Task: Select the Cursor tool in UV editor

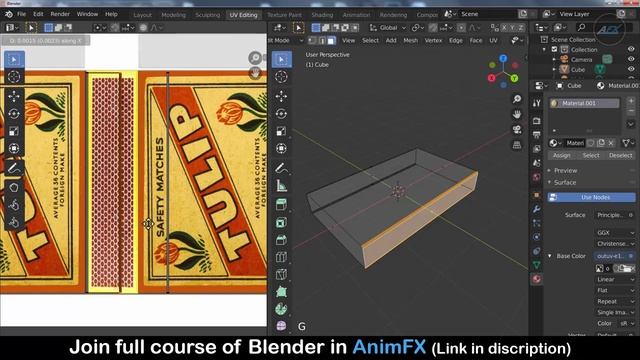Action: point(14,77)
